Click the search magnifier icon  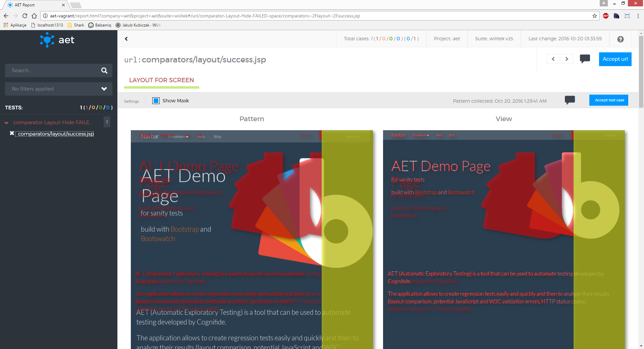pyautogui.click(x=104, y=70)
